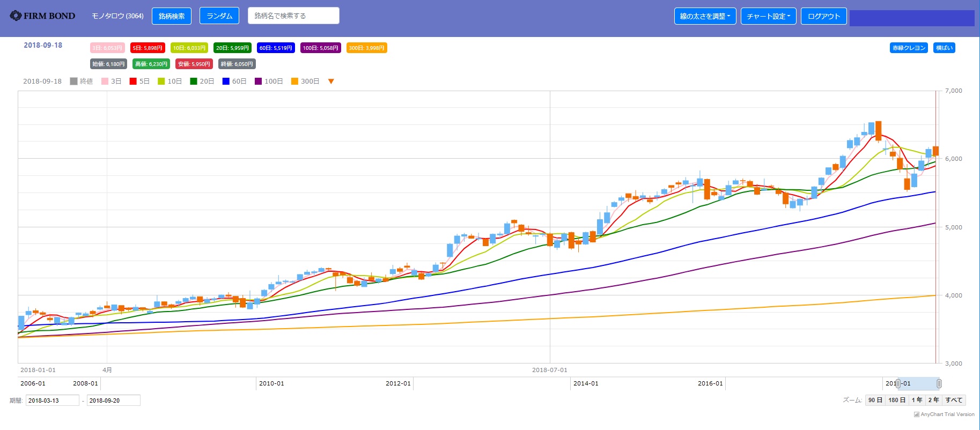Click the 終値 gray legend square
Image resolution: width=980 pixels, height=430 pixels.
(x=74, y=81)
